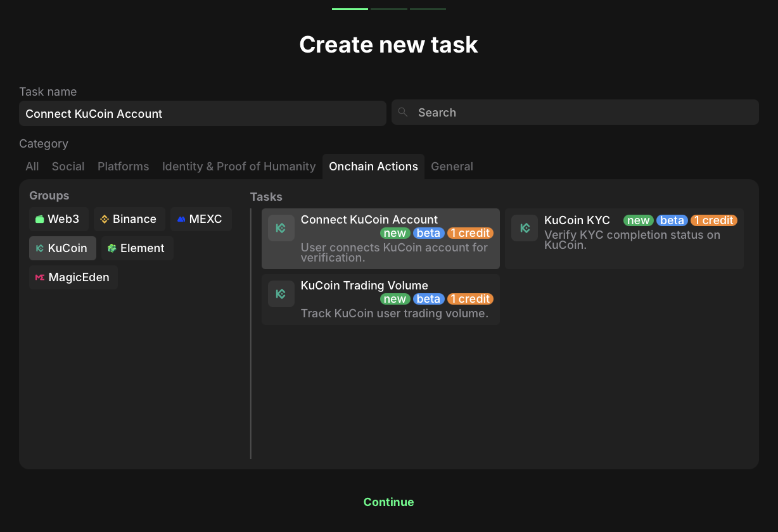This screenshot has height=532, width=778.
Task: Click the MagicEden logo icon in Groups
Action: 40,277
